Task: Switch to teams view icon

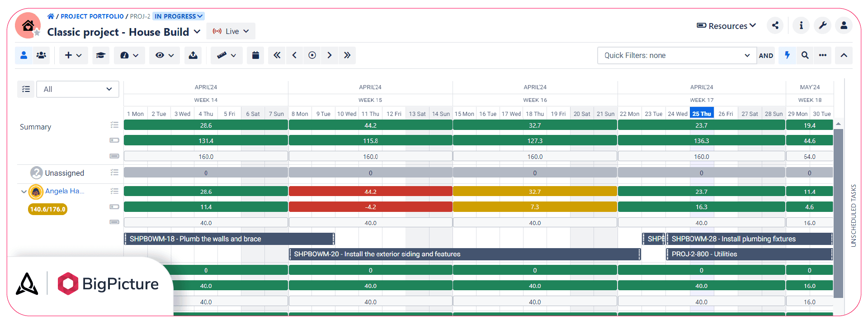Action: tap(41, 55)
